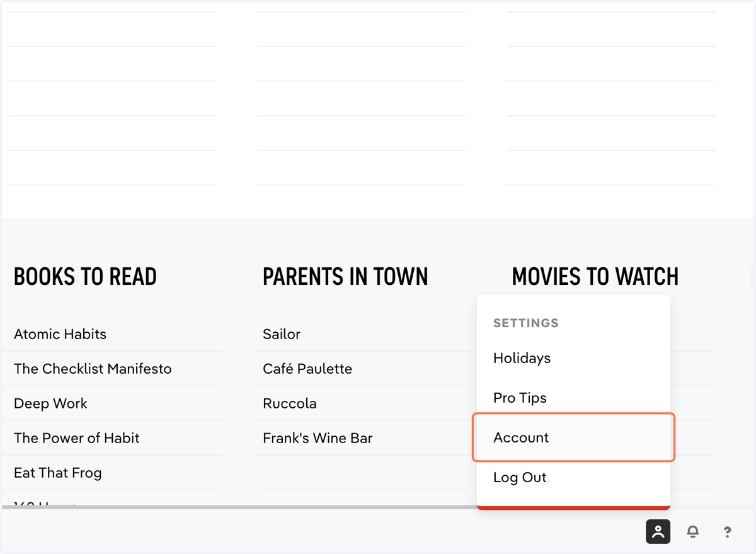Select Log Out in the settings menu
756x554 pixels.
[573, 477]
